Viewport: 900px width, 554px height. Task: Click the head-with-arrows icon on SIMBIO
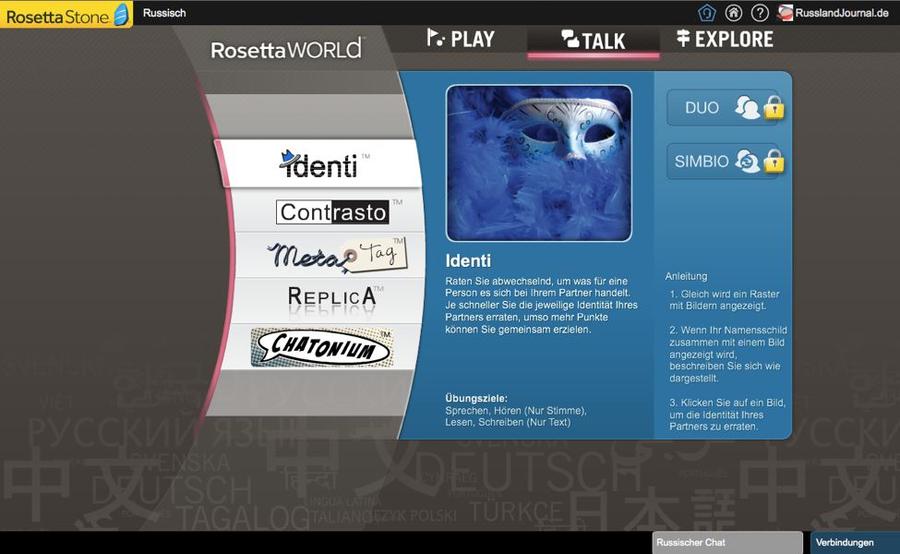(x=747, y=161)
